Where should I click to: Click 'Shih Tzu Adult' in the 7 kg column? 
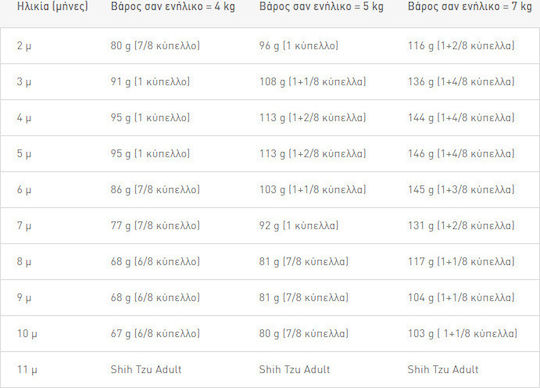(443, 369)
